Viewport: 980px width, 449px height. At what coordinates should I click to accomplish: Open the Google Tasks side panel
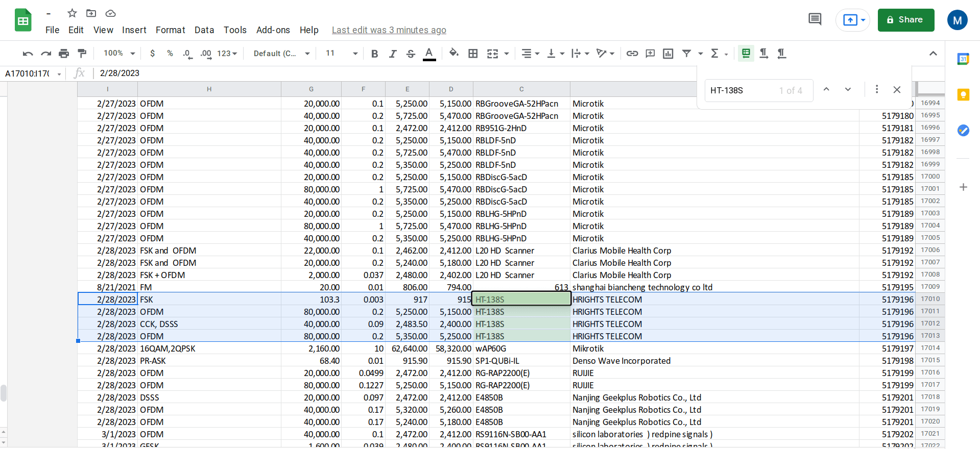963,131
